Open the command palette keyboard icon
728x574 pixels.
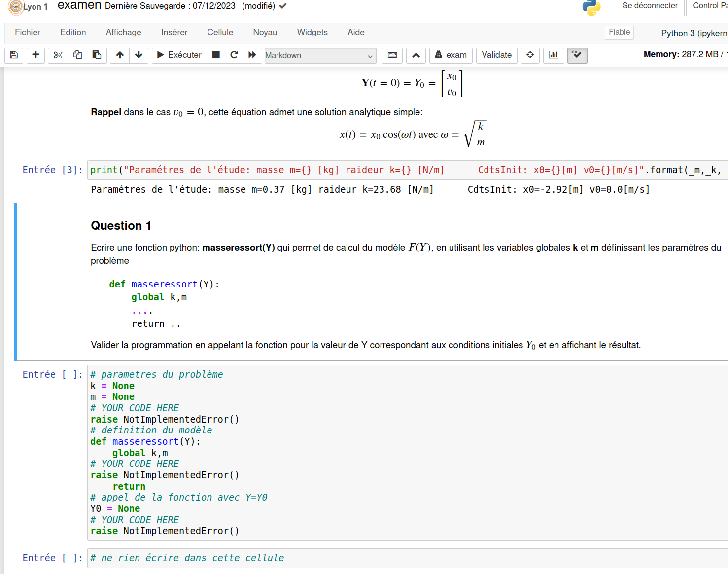(x=392, y=55)
